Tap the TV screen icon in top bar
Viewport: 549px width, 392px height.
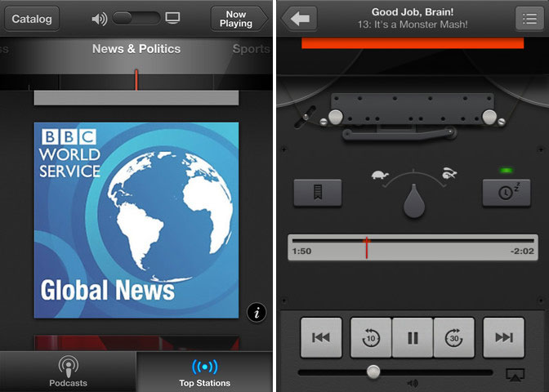click(x=172, y=18)
